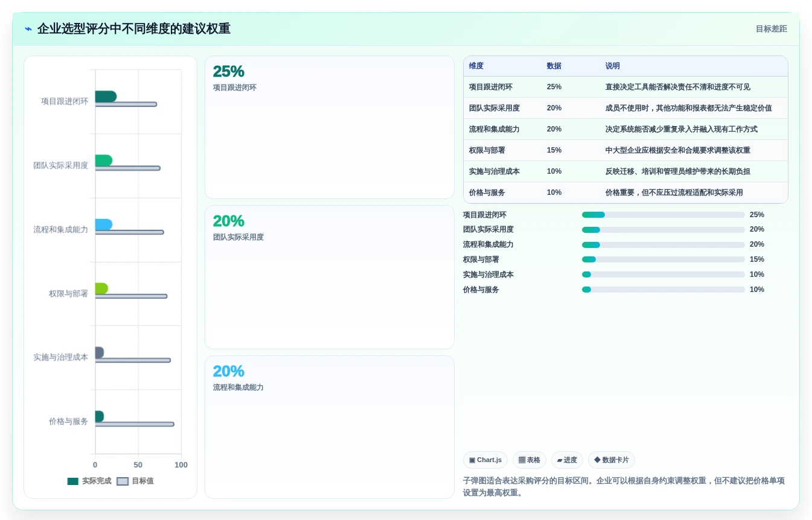Click the 项目跟进闭环 progress bar
This screenshot has width=812, height=520.
click(663, 215)
